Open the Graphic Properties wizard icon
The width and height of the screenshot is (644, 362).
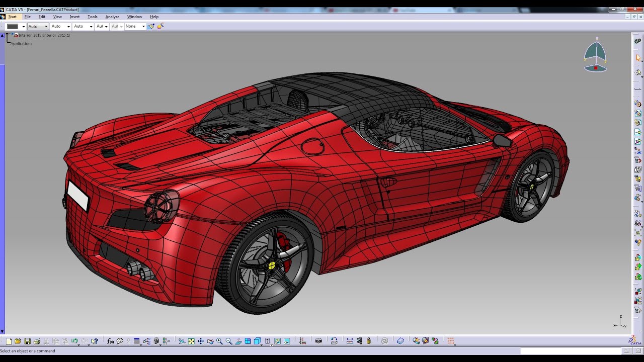[160, 26]
